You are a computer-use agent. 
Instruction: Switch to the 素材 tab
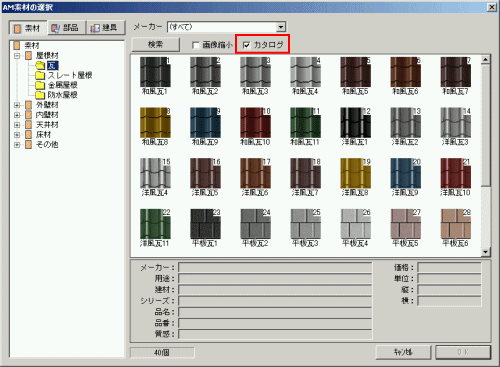[x=28, y=28]
